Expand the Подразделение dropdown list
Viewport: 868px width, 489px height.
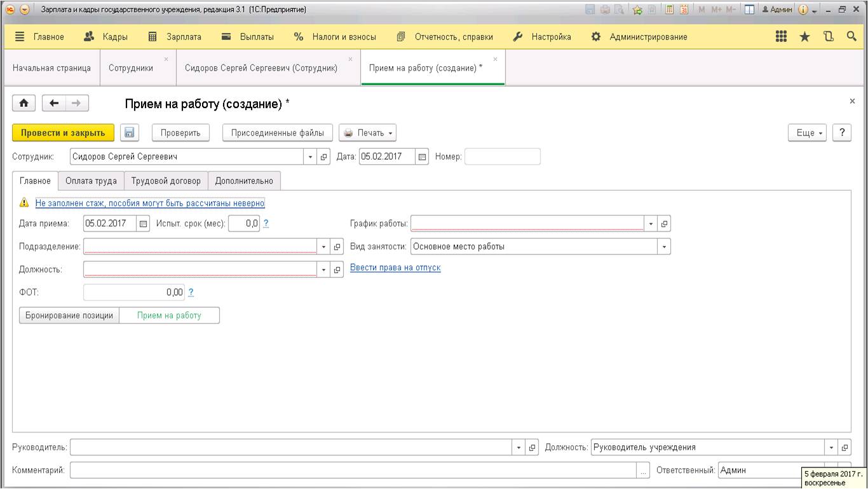point(323,247)
